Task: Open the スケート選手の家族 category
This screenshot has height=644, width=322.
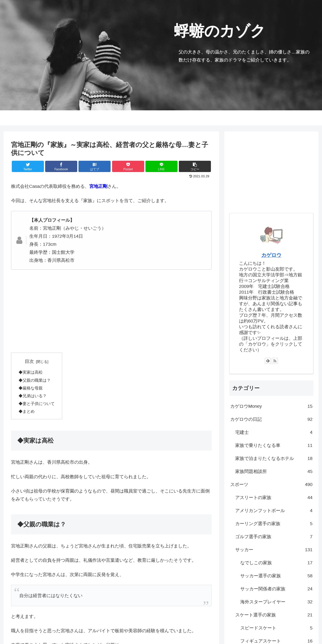Action: 274,615
